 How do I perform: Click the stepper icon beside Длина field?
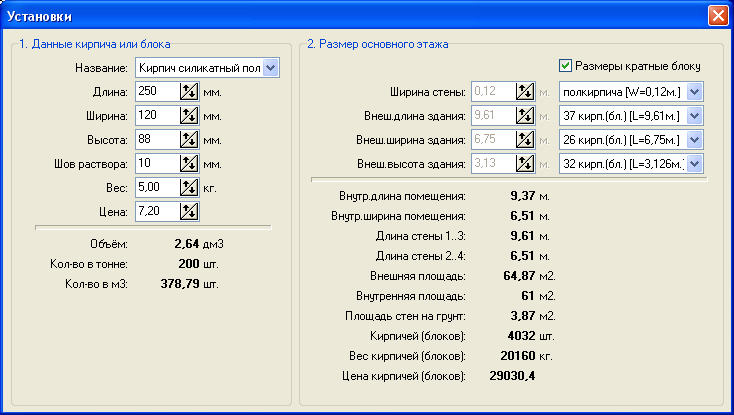pos(189,91)
